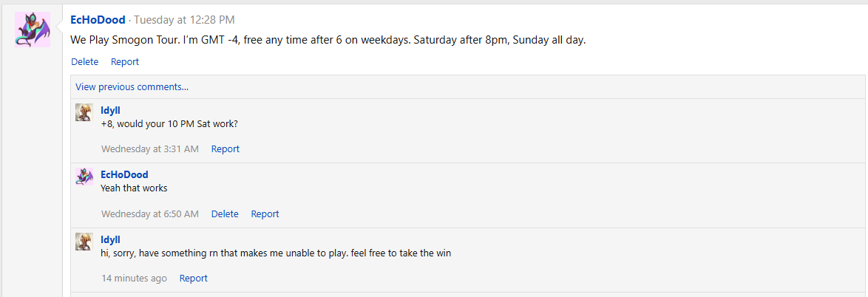Click Idyll's avatar beside the 10 PM Sat comment
The width and height of the screenshot is (868, 297).
pyautogui.click(x=84, y=112)
